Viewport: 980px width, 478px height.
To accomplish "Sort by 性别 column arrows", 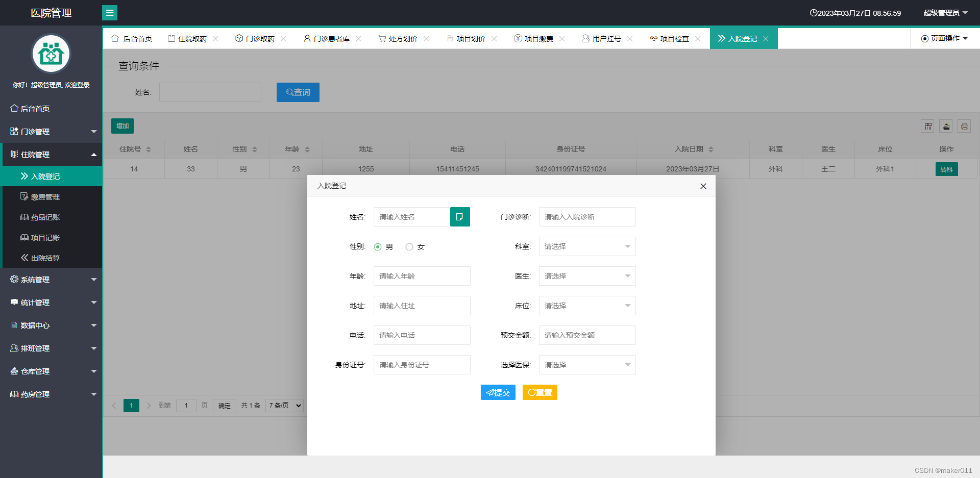I will click(255, 149).
